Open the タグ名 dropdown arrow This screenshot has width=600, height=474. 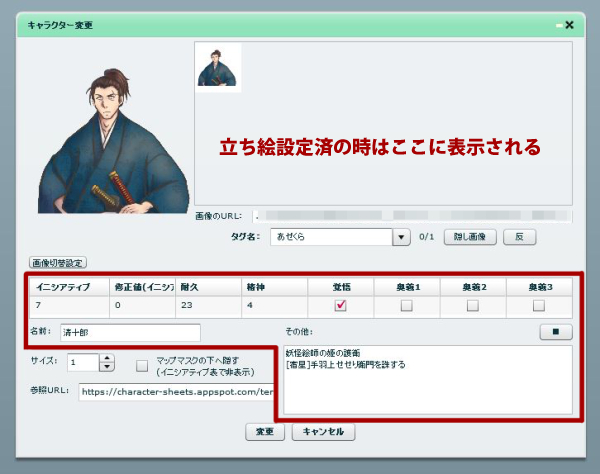[401, 237]
